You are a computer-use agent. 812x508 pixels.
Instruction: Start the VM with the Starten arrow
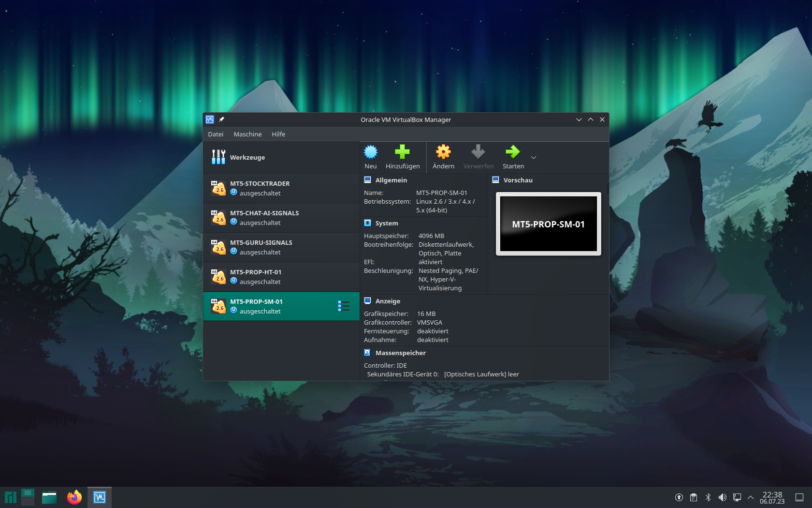click(512, 152)
